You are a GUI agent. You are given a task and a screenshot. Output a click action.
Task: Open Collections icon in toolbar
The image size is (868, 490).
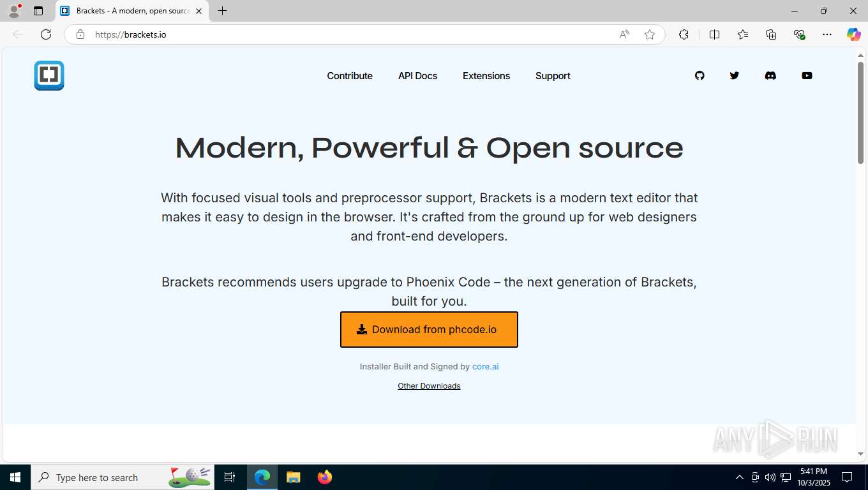coord(771,34)
